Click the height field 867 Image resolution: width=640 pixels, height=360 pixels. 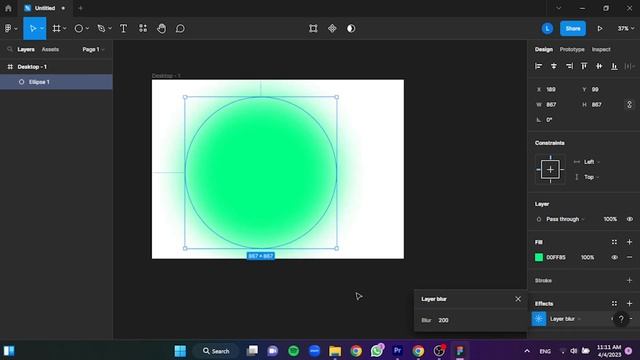[x=598, y=104]
